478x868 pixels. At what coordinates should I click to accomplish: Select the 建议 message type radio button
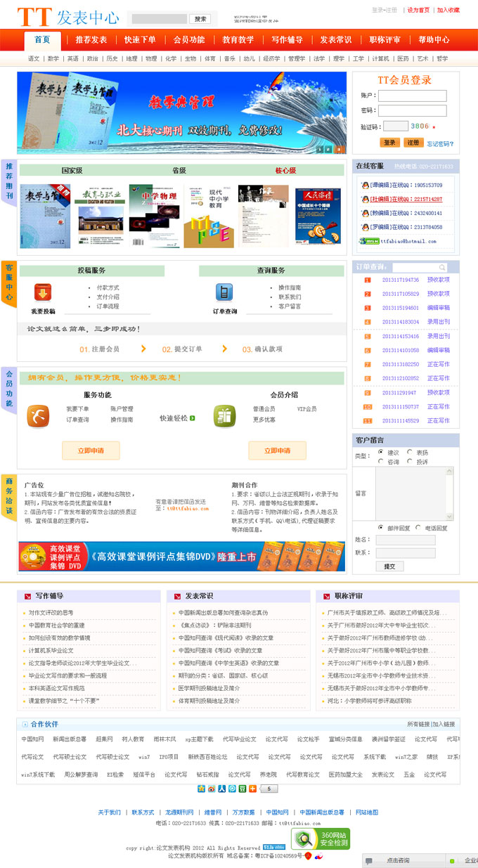pos(380,453)
